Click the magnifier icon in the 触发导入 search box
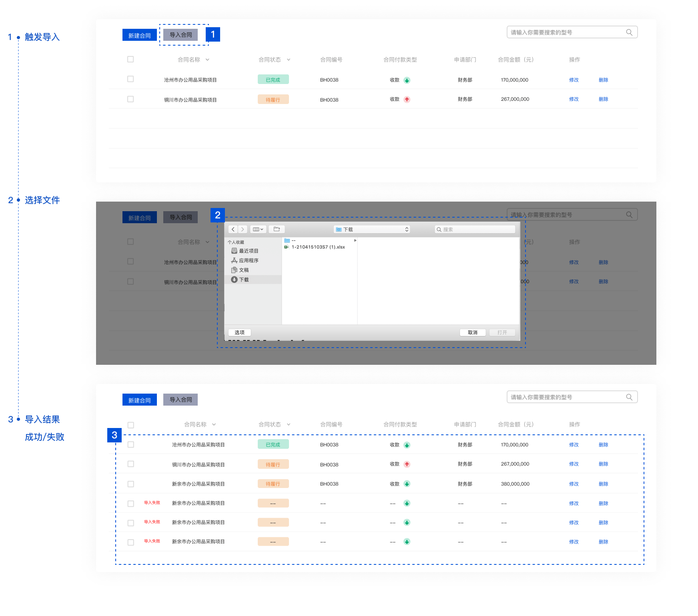The height and width of the screenshot is (616, 698). [x=629, y=32]
